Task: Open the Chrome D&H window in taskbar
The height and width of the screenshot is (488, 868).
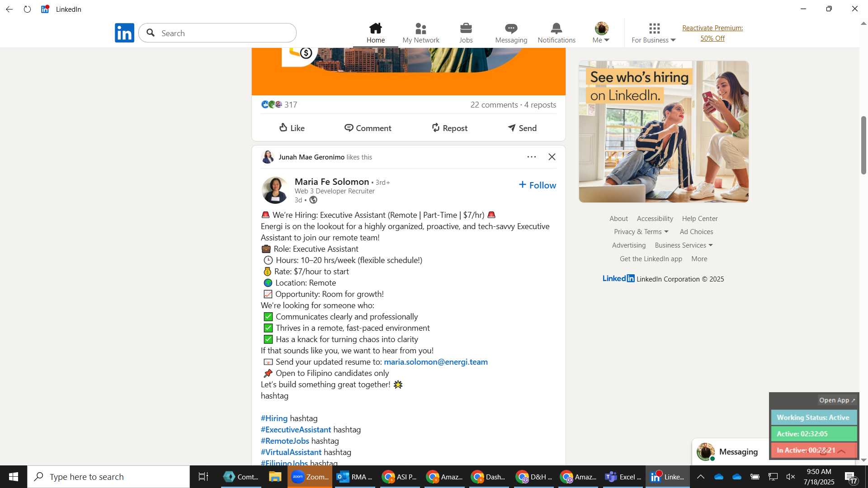Action: click(x=534, y=477)
